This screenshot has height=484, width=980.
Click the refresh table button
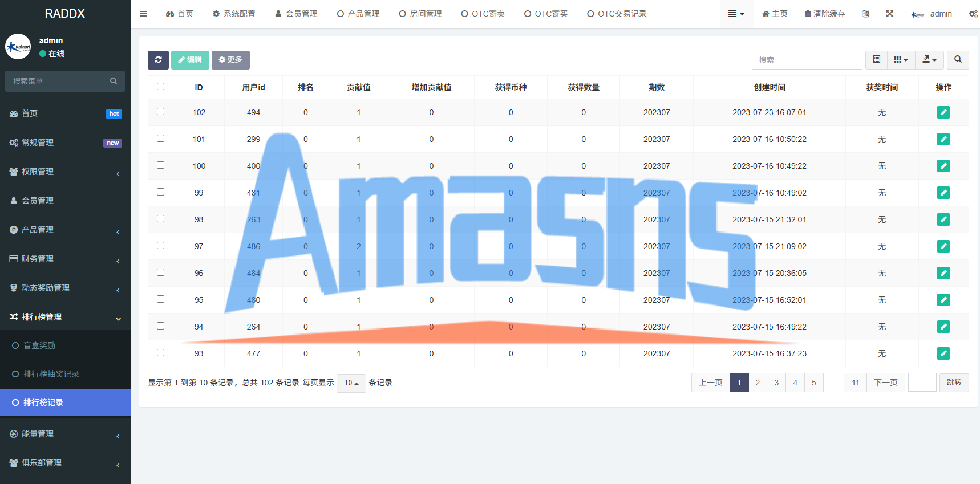click(x=158, y=60)
